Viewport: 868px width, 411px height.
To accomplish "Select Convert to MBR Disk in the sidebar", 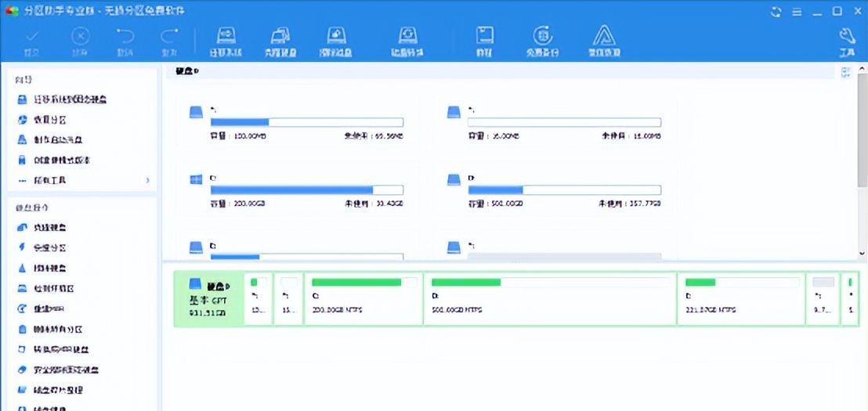I will coord(54,350).
